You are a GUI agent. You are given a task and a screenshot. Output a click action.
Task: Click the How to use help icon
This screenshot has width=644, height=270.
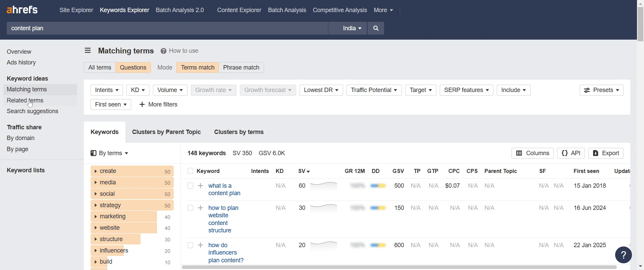point(163,51)
